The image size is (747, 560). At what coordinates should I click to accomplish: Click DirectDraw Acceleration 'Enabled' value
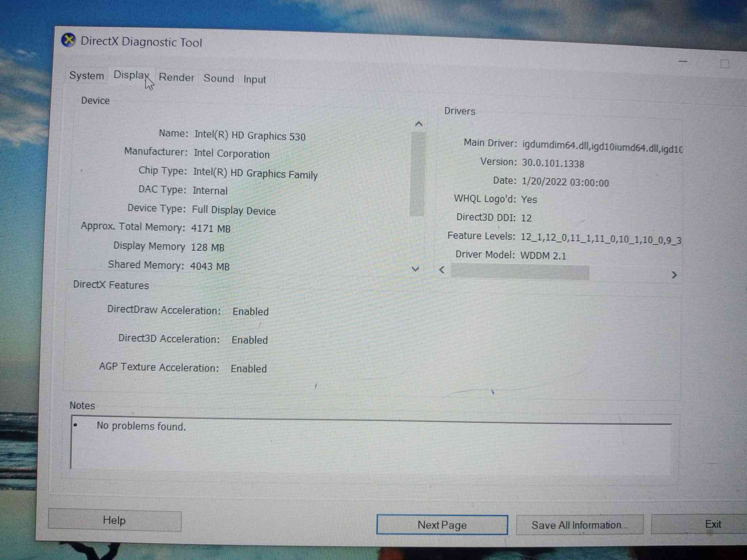click(x=251, y=311)
